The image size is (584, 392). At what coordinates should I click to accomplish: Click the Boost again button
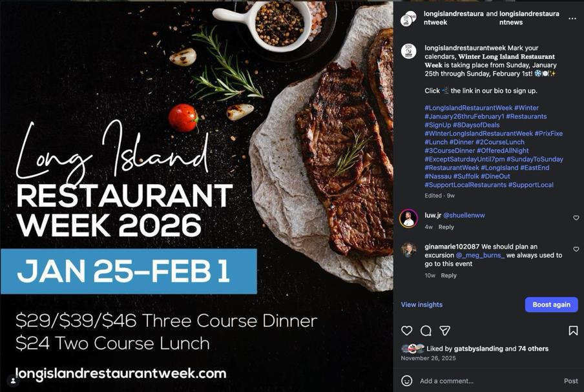[x=551, y=305]
